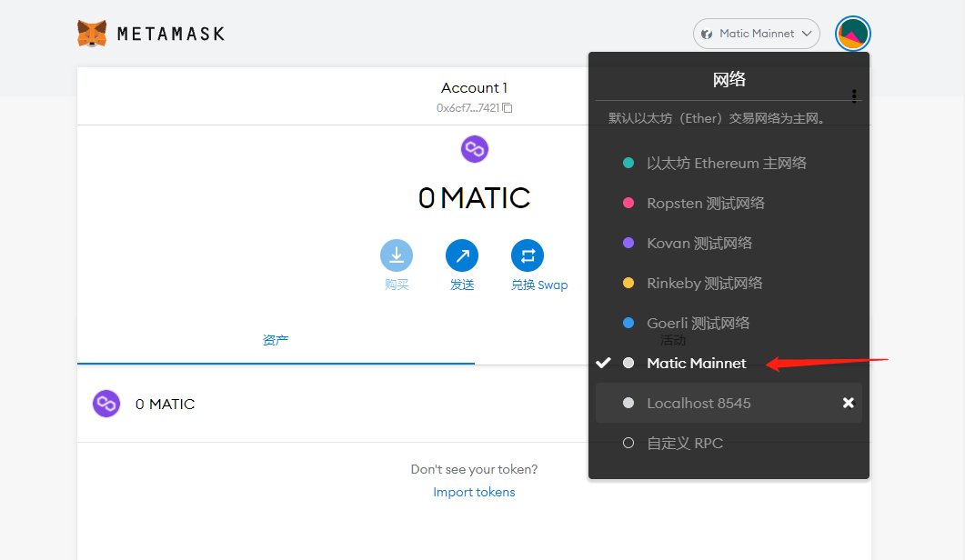The width and height of the screenshot is (965, 560).
Task: Select Ropsten 测试网络
Action: pos(705,204)
